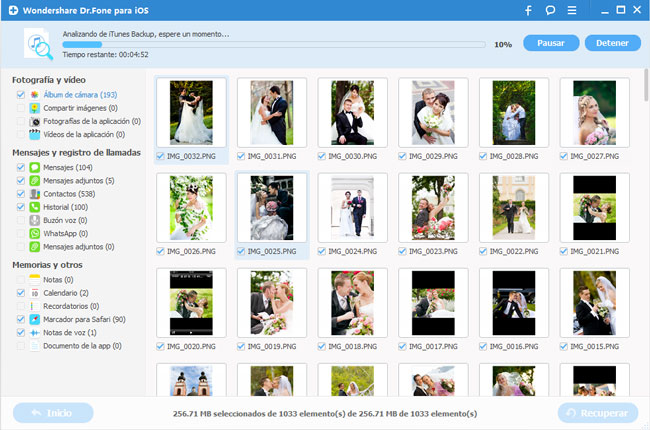Uncheck the Notas de voz checkbox

[x=21, y=333]
